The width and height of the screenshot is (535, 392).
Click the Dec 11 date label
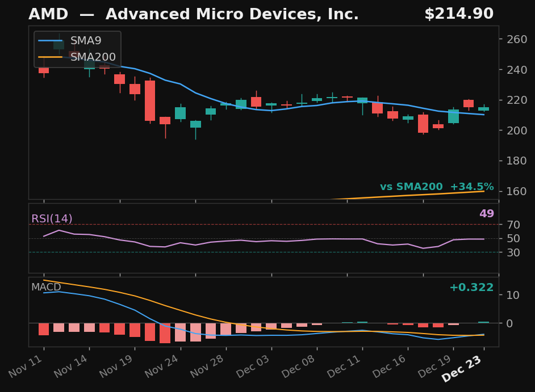tap(344, 366)
